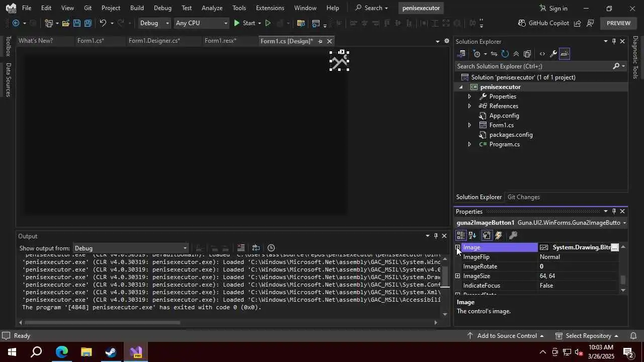Click the clock timestamp icon in Output
Image resolution: width=644 pixels, height=362 pixels.
click(x=271, y=248)
